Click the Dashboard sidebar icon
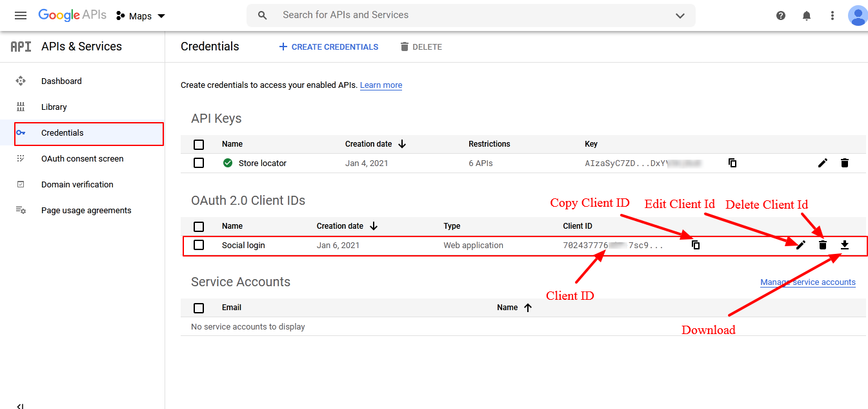868x409 pixels. point(21,81)
